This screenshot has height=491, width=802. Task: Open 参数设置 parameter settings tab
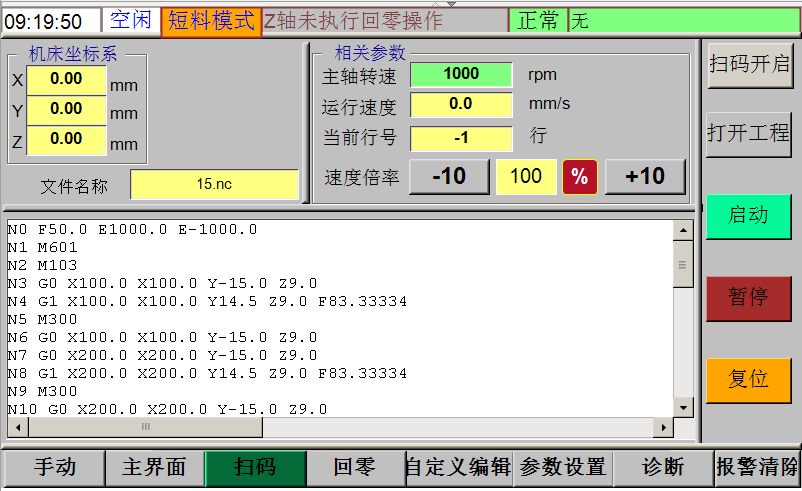[x=563, y=467]
